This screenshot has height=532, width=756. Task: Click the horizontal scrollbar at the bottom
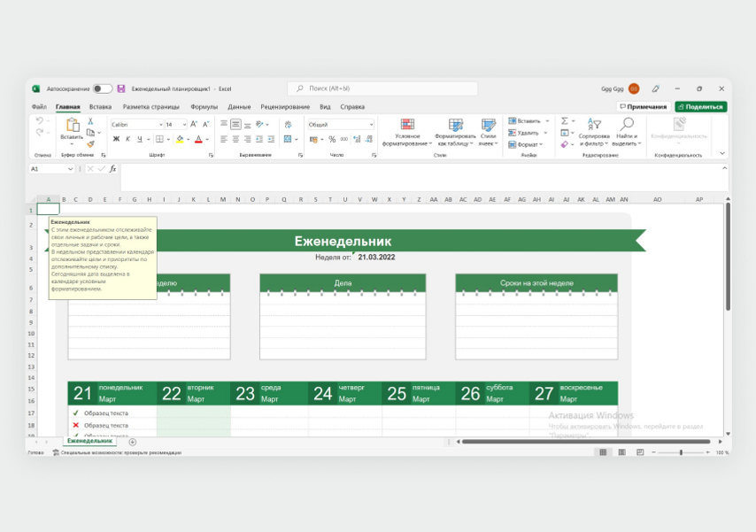(x=586, y=442)
